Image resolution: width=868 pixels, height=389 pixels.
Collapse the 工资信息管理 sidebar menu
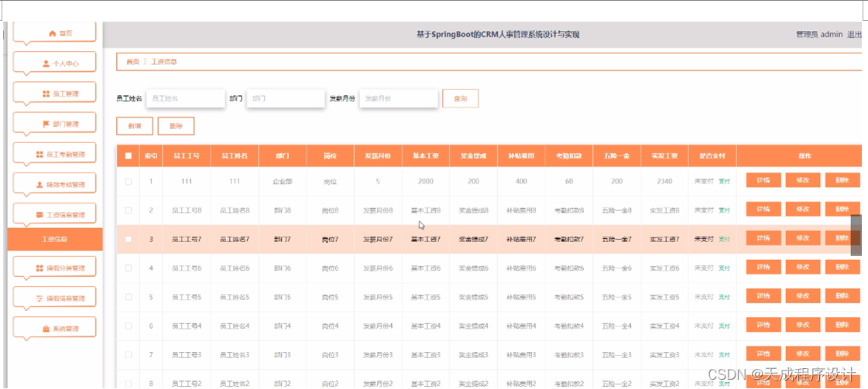coord(54,214)
